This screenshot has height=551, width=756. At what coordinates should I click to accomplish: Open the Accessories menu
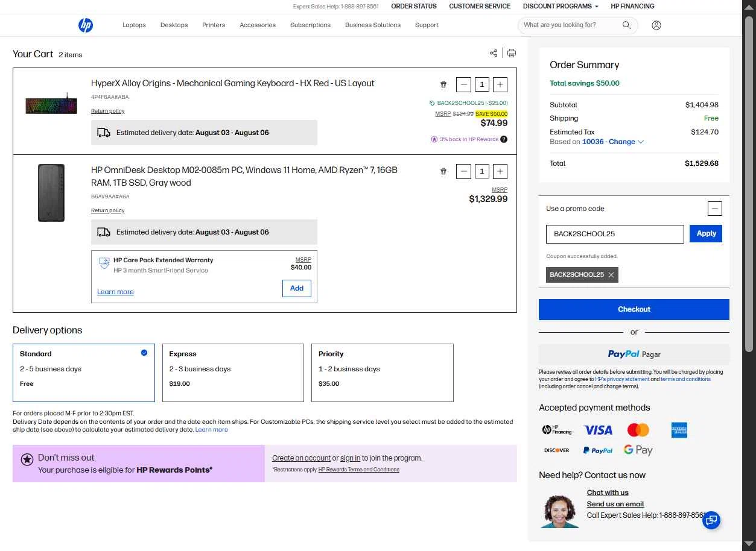pos(258,25)
